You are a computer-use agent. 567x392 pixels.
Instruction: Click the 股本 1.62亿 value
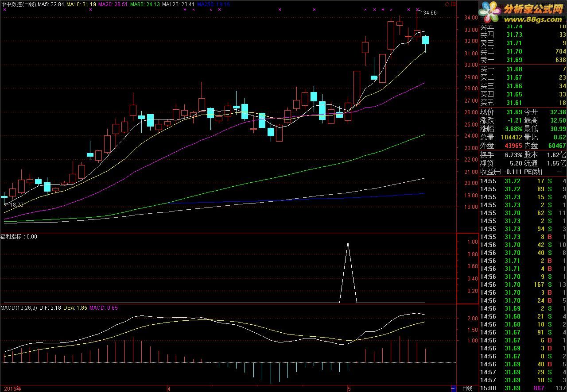[x=556, y=155]
